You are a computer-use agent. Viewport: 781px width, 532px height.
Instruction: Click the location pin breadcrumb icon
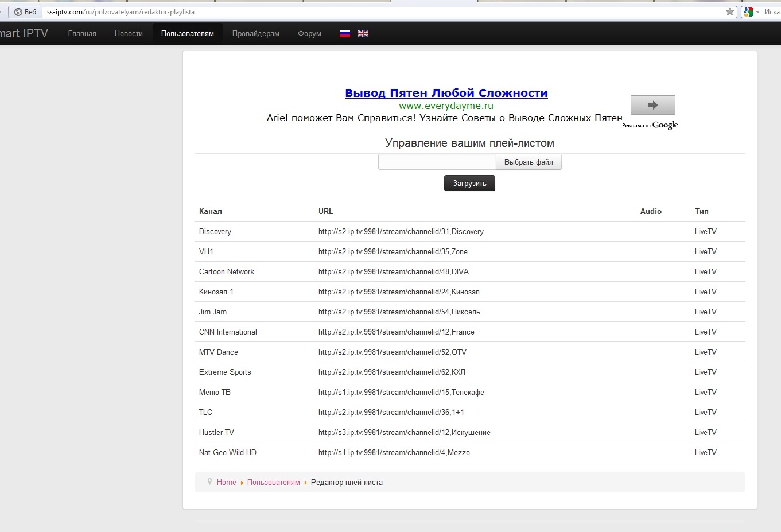point(209,482)
